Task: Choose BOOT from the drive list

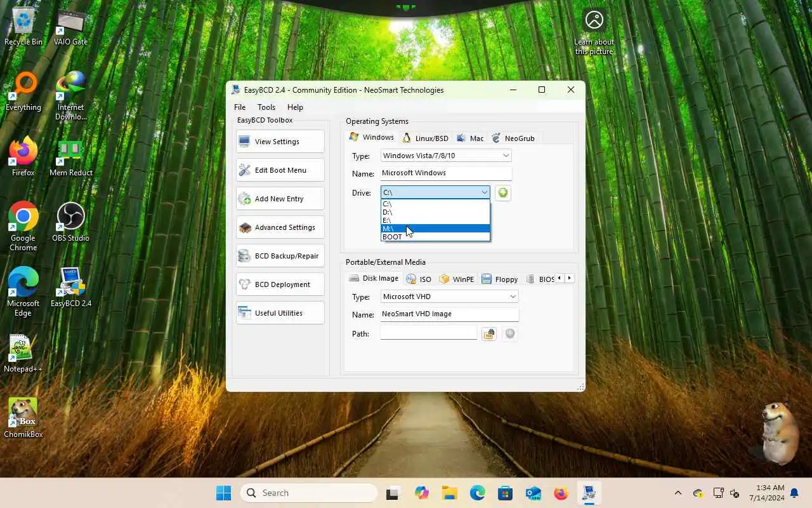Action: [435, 237]
